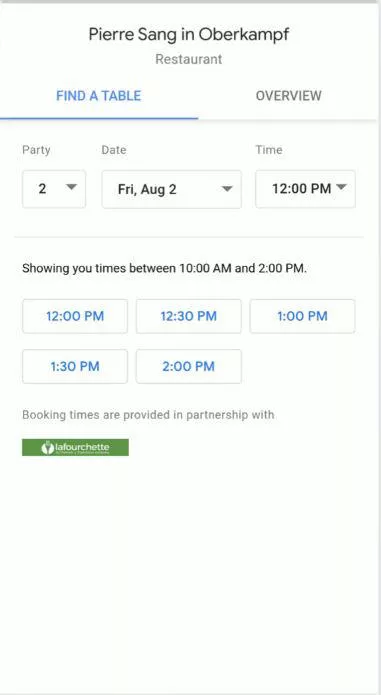
Task: Choose the 12:30 PM time slot
Action: click(189, 316)
